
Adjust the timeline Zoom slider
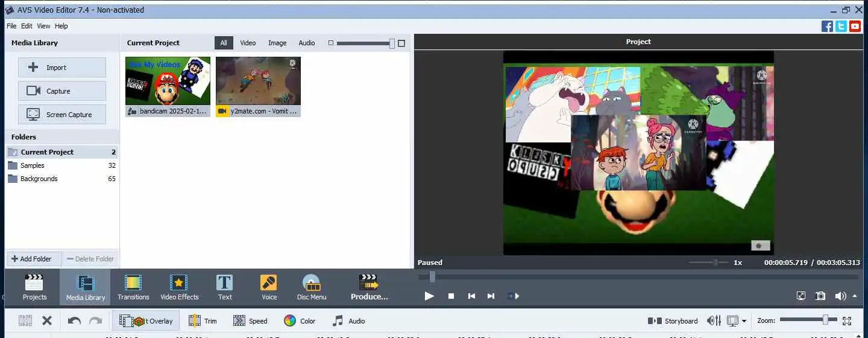(x=808, y=320)
